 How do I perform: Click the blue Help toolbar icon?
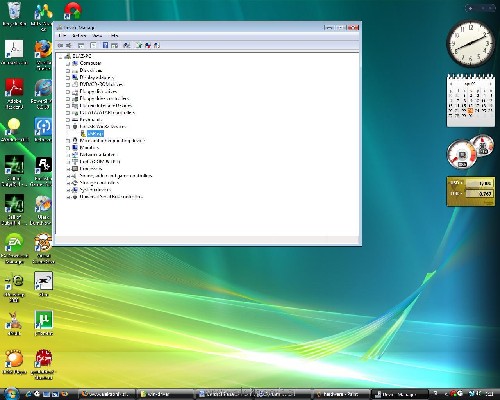[x=105, y=45]
